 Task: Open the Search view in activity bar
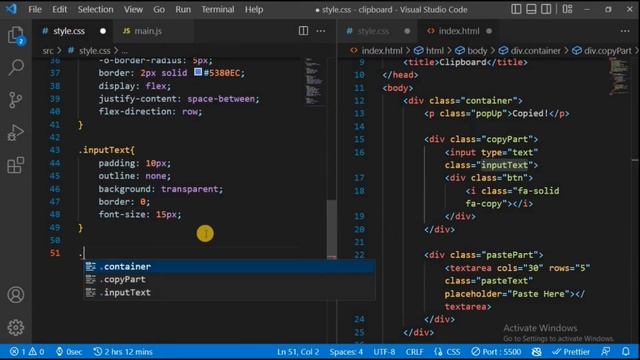(16, 67)
